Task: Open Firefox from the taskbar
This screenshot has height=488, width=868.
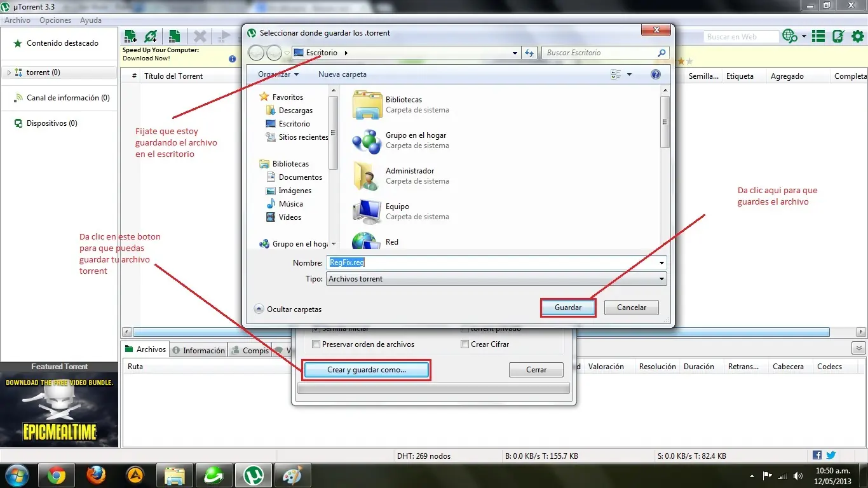Action: pos(96,475)
